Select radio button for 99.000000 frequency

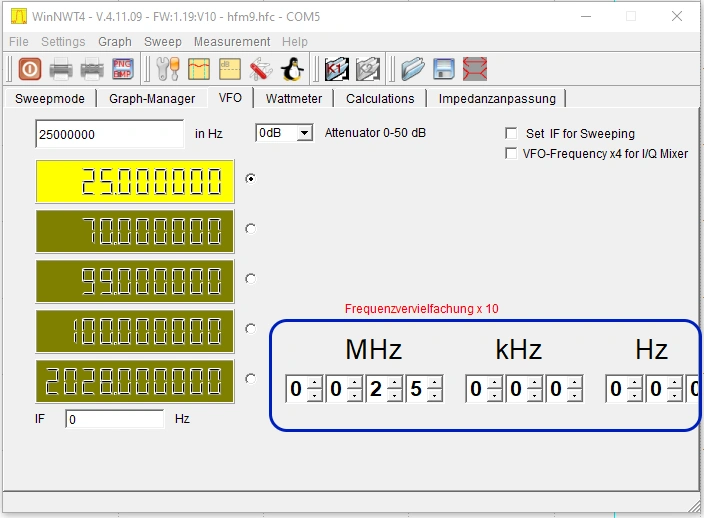[250, 278]
